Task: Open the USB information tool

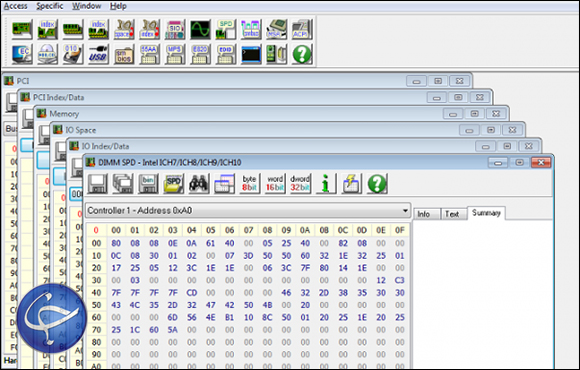Action: click(x=98, y=54)
